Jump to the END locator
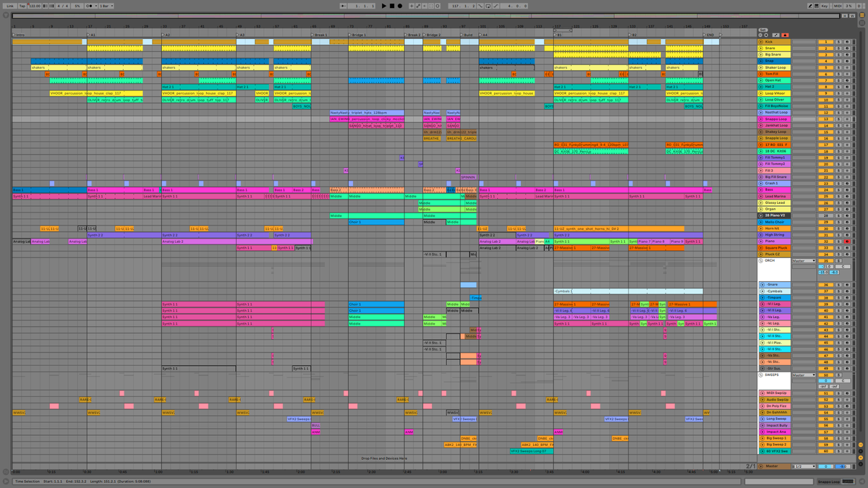This screenshot has width=868, height=488. click(710, 35)
